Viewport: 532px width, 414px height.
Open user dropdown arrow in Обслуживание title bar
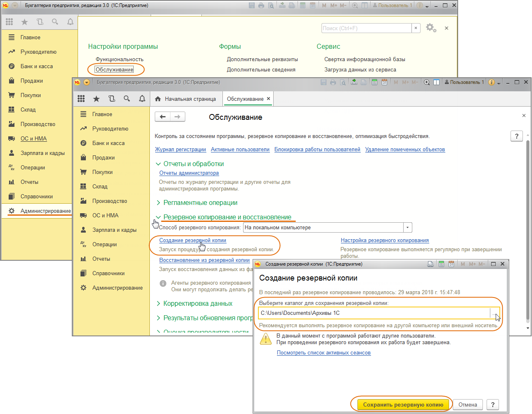point(499,83)
